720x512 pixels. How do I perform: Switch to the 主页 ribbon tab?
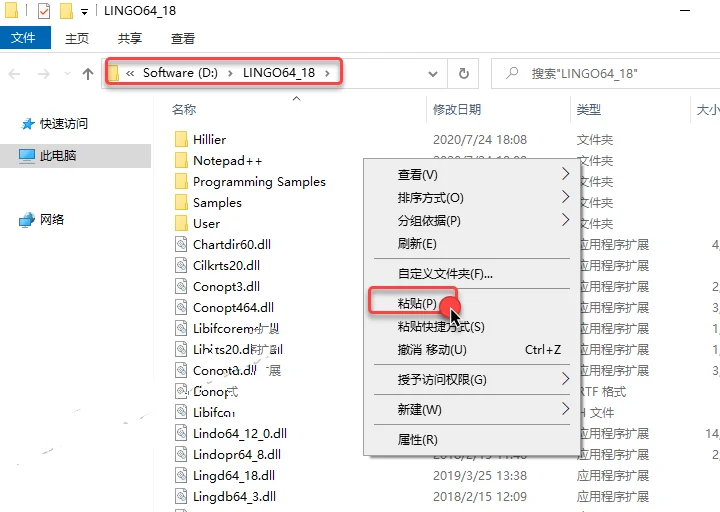coord(77,38)
